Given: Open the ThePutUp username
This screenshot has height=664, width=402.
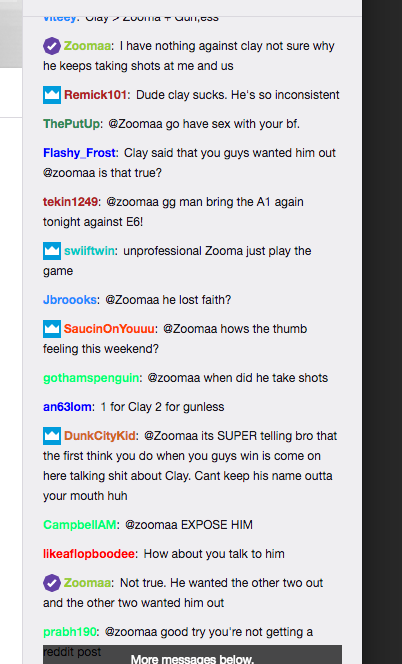Looking at the screenshot, I should pos(71,124).
